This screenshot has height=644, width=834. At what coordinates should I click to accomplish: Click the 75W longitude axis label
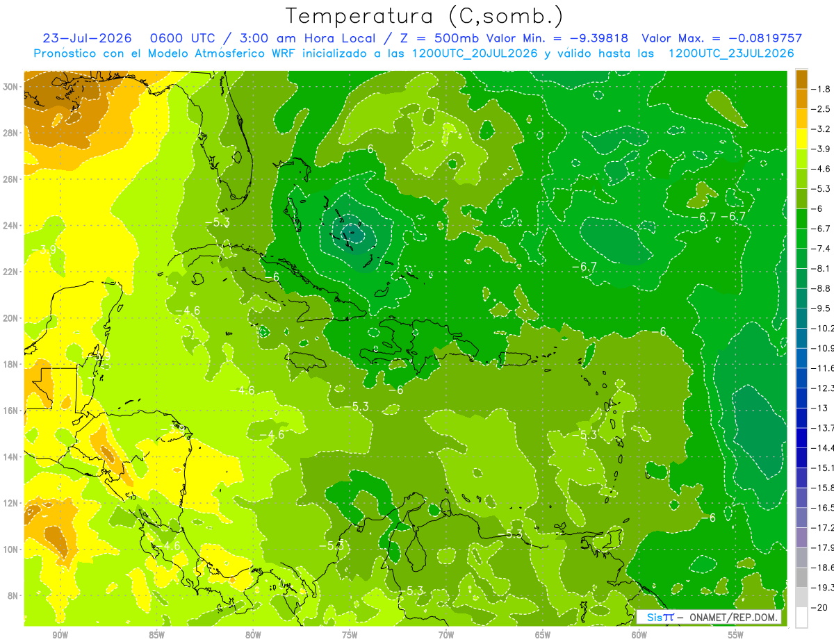click(x=350, y=635)
